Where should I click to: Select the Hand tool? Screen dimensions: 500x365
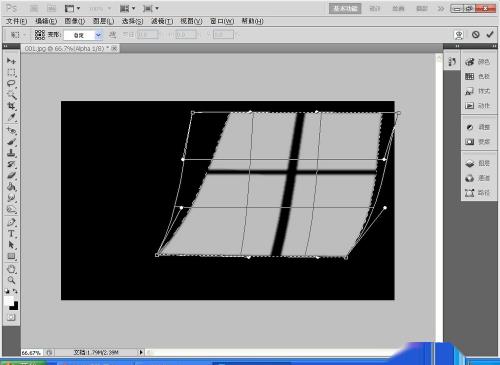point(11,269)
